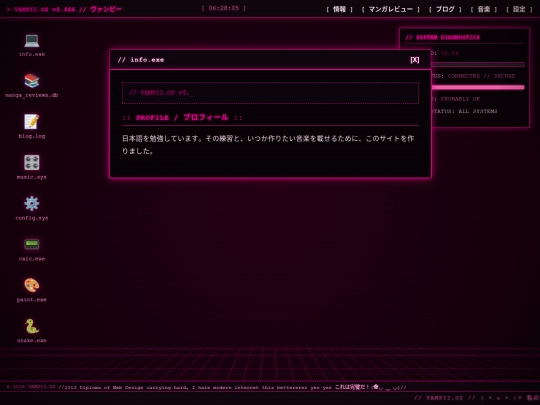This screenshot has width=540, height=405.
Task: Click the dark load progress bar
Action: tap(478, 64)
